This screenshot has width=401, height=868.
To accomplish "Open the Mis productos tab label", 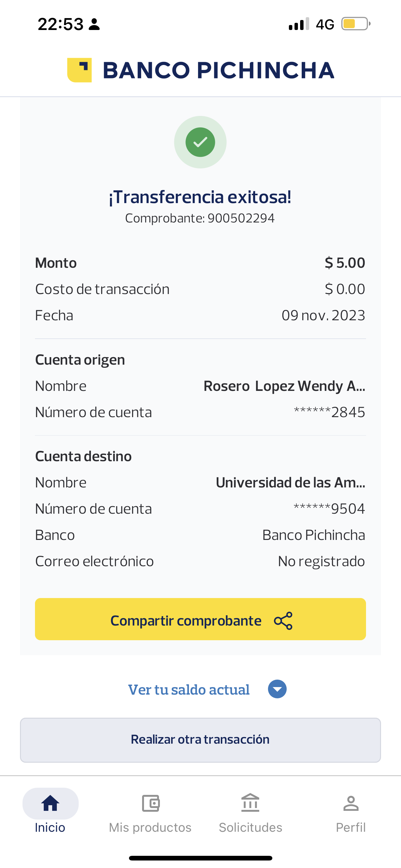I will click(150, 828).
